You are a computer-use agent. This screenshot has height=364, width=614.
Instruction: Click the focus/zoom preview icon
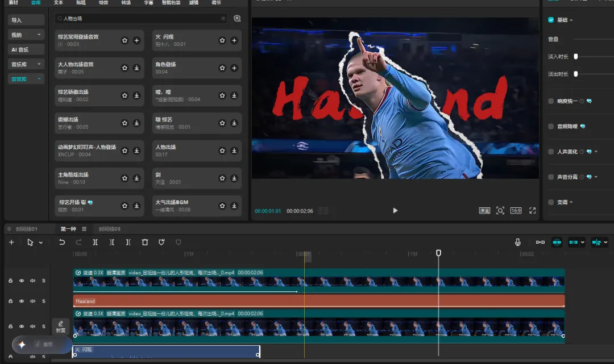coord(500,211)
